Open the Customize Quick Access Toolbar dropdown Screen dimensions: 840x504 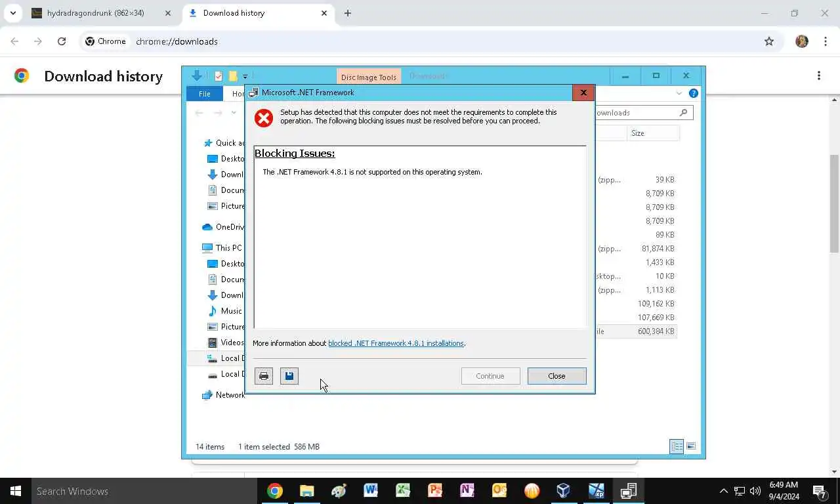tap(245, 77)
